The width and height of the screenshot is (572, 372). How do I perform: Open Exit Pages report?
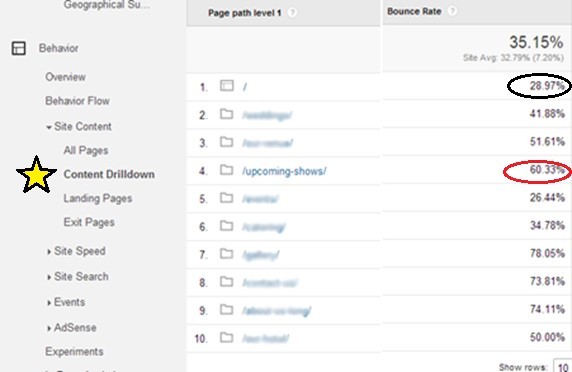[x=89, y=222]
